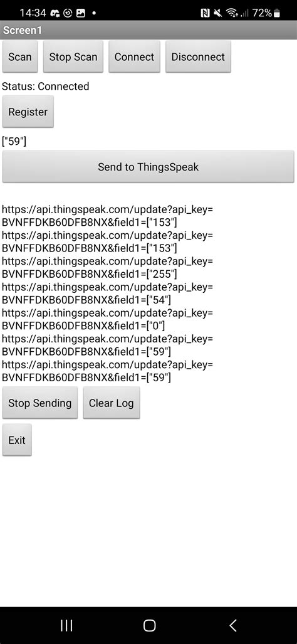297x644 pixels.
Task: Tap the Screen1 title bar
Action: [x=148, y=30]
